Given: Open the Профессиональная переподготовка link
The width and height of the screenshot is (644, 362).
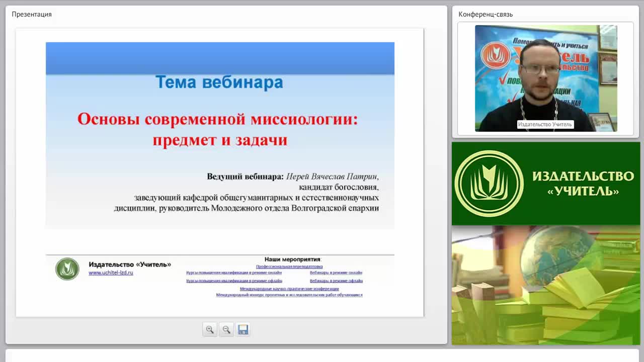Looking at the screenshot, I should [289, 266].
